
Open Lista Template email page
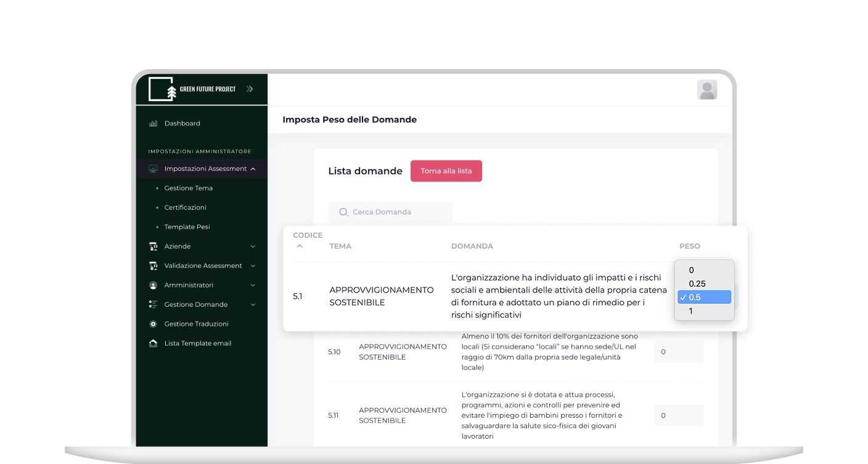click(198, 343)
